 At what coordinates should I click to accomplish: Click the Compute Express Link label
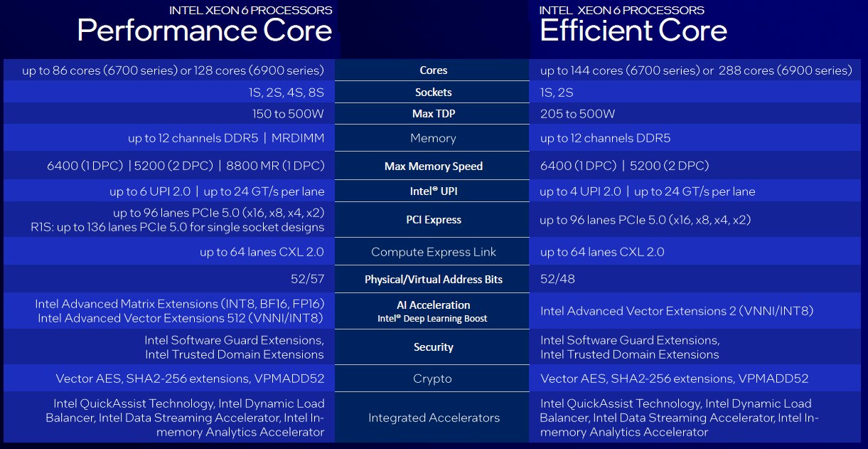click(433, 252)
